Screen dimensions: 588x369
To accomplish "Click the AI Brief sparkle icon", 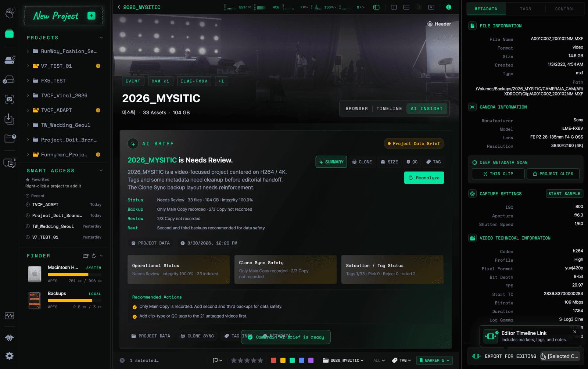I will [133, 144].
